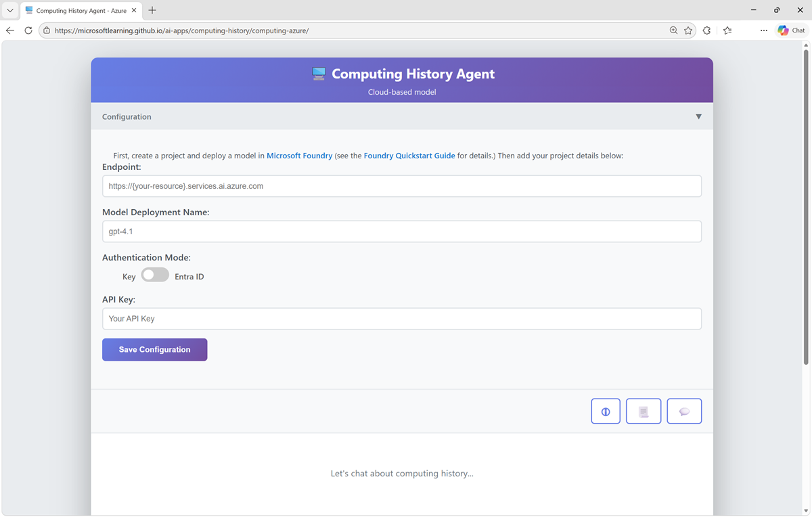Add this page to favorites with the star icon
This screenshot has height=517, width=812.
tap(688, 30)
